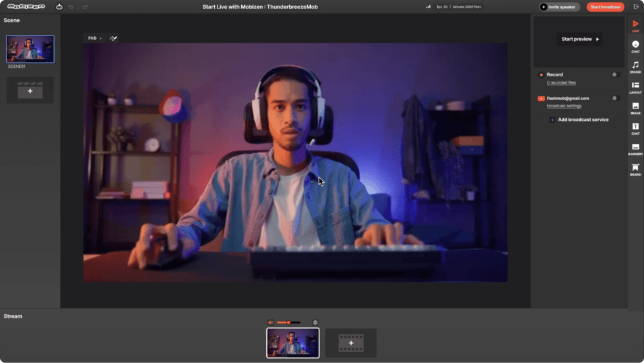Mute the stream speaker icon
This screenshot has width=644, height=363.
270,322
